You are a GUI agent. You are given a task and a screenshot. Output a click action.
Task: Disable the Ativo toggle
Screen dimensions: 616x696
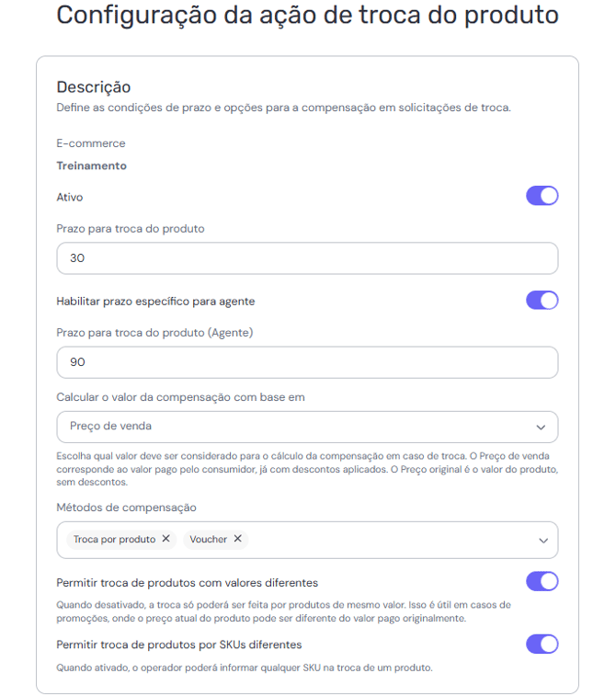pyautogui.click(x=542, y=196)
